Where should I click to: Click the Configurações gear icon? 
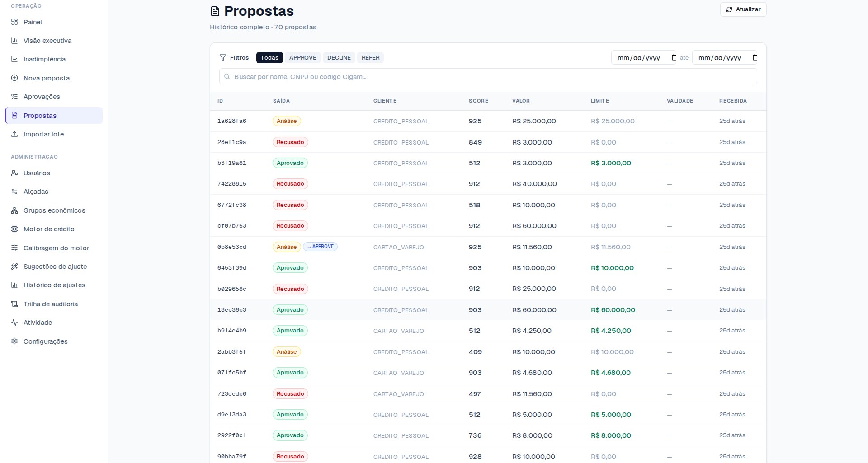pyautogui.click(x=14, y=341)
